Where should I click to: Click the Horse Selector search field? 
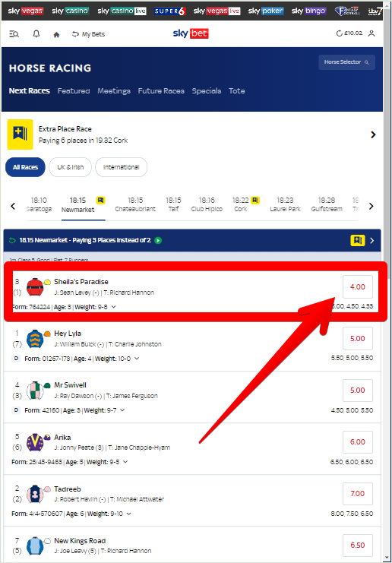pos(346,62)
